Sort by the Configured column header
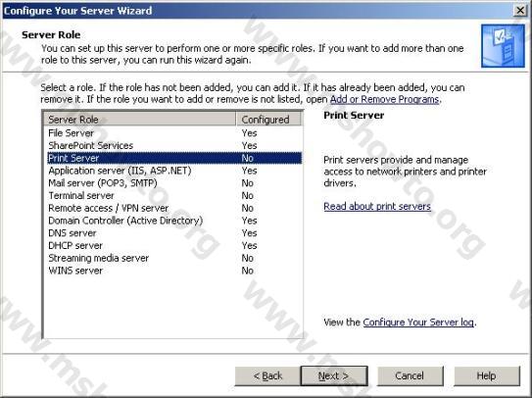The height and width of the screenshot is (398, 532). pyautogui.click(x=268, y=120)
